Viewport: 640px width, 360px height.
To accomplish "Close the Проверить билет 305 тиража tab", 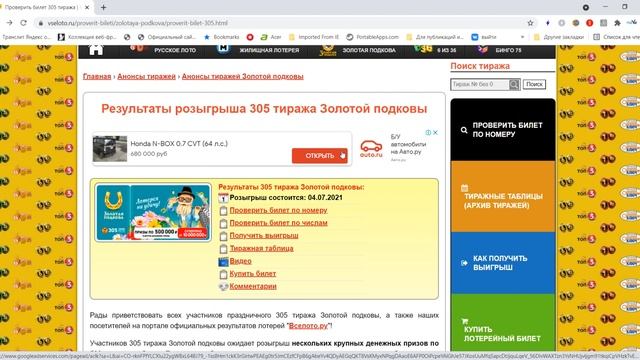I will [87, 7].
